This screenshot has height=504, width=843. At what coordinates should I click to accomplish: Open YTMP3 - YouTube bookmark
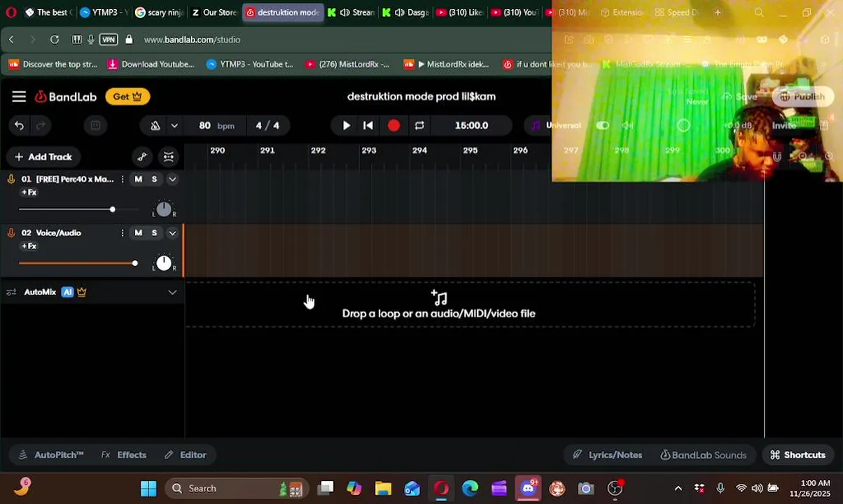250,64
